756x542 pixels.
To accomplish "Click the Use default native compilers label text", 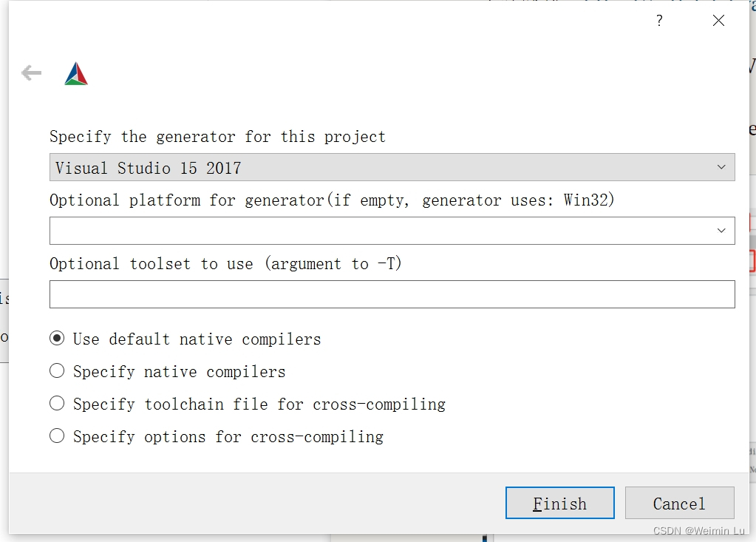I will 196,339.
